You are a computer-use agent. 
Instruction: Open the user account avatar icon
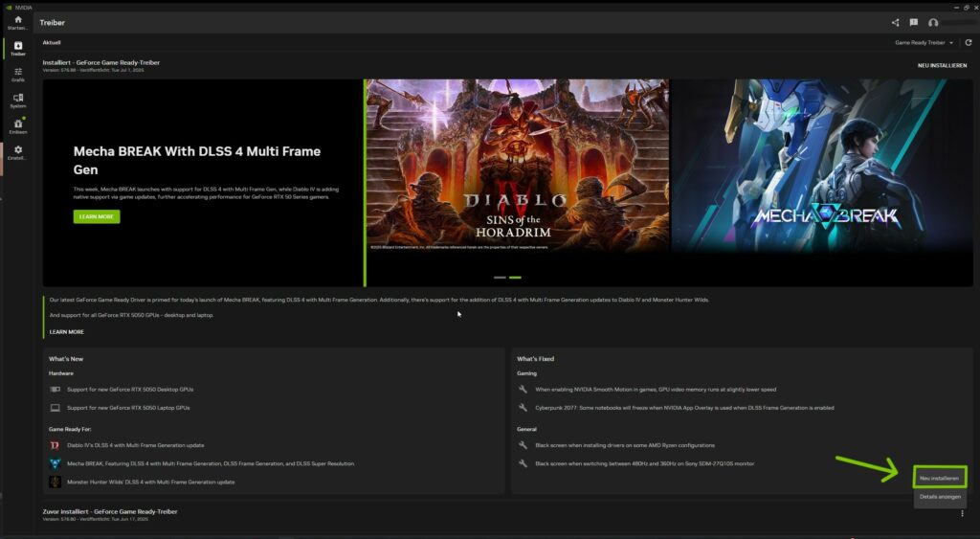click(x=933, y=23)
